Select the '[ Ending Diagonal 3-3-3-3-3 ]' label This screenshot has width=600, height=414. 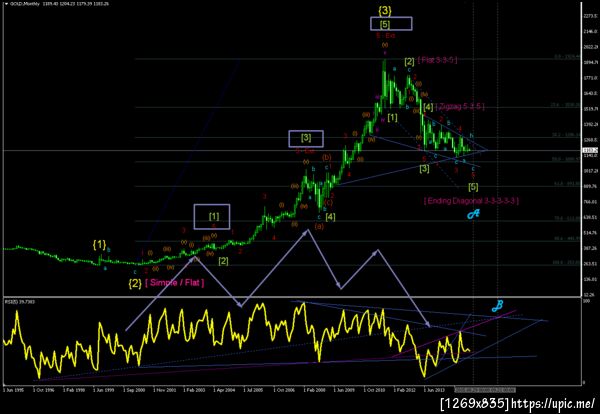click(471, 201)
